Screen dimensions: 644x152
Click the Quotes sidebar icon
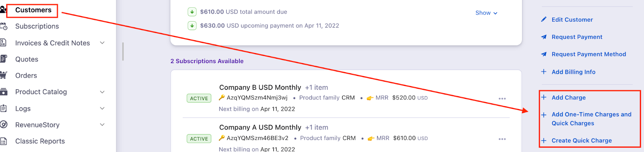click(x=4, y=59)
